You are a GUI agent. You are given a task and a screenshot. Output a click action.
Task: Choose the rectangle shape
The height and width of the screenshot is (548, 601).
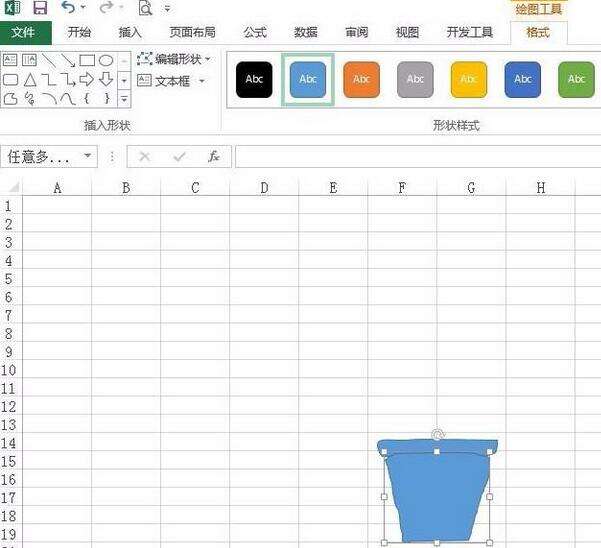[x=87, y=60]
